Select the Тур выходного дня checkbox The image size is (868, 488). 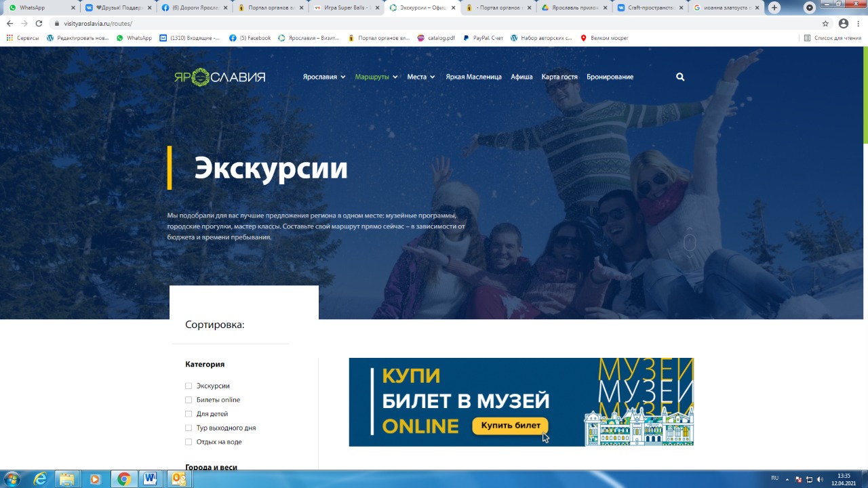189,428
